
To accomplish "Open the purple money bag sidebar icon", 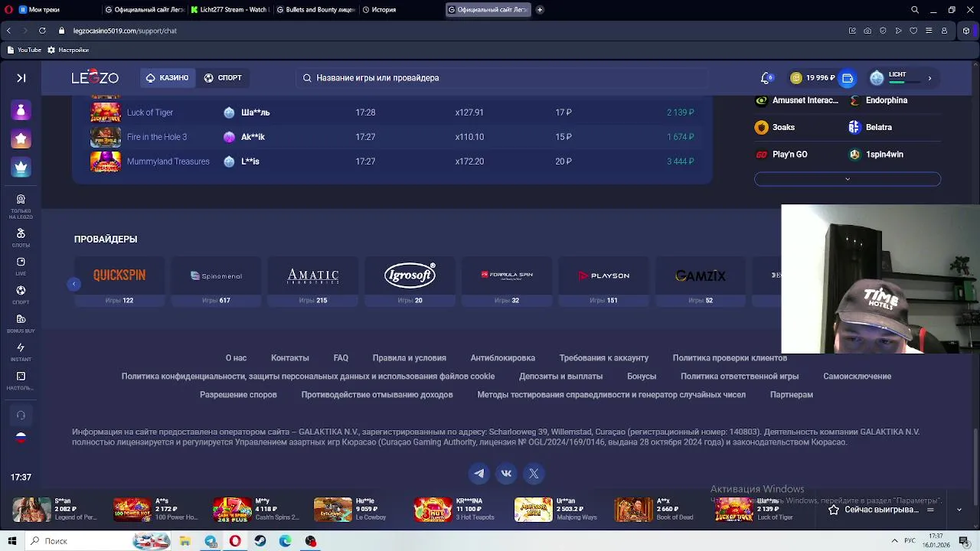I will pyautogui.click(x=21, y=111).
